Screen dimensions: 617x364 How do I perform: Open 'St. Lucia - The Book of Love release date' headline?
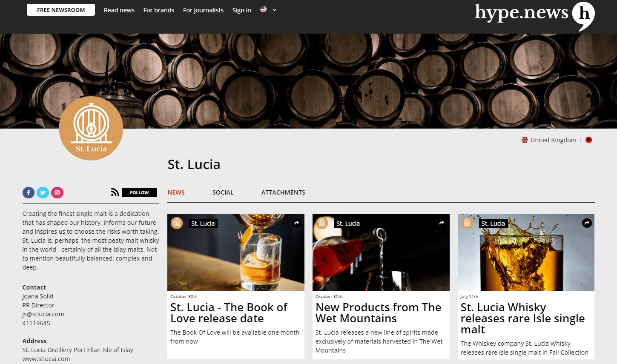229,313
